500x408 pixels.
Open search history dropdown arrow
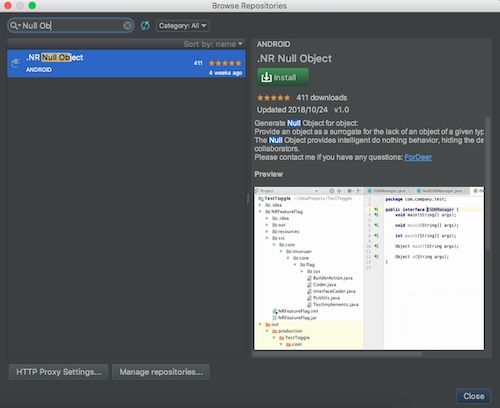click(x=19, y=26)
